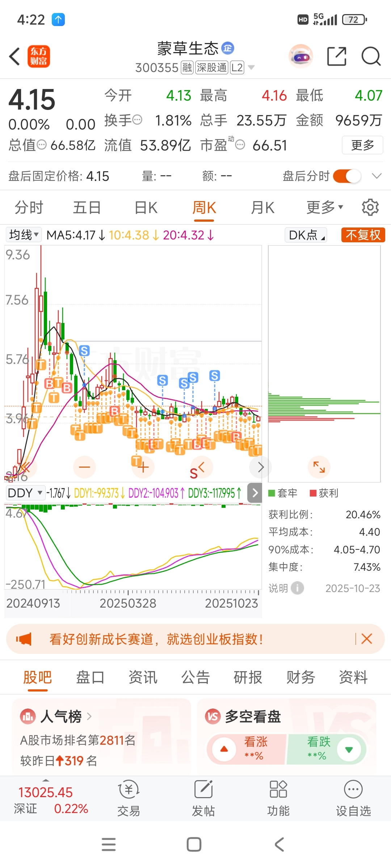
Task: Switch to 月K chart tab
Action: tap(263, 208)
